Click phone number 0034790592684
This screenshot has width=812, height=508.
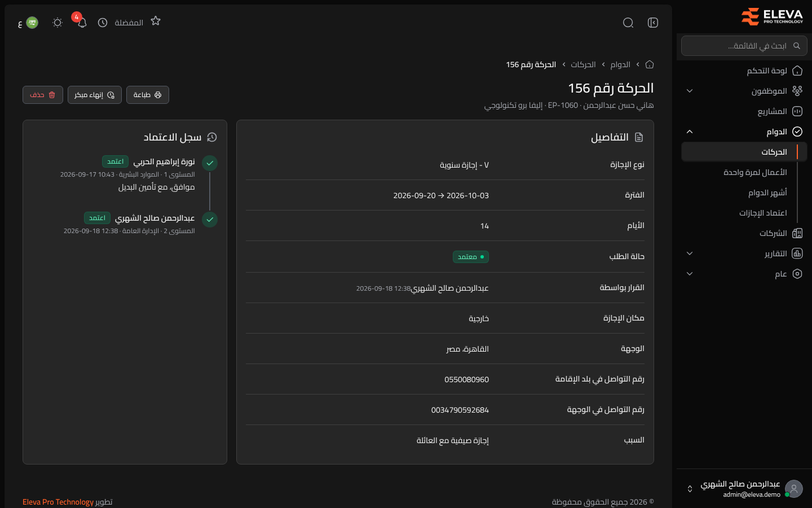pos(460,410)
